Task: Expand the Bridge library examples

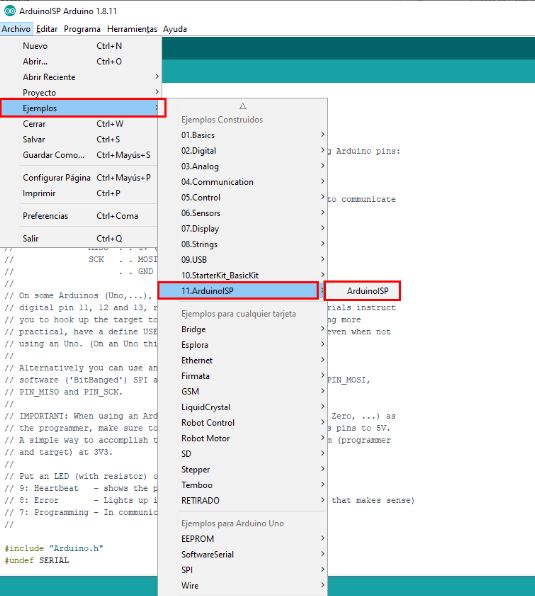Action: click(x=242, y=330)
